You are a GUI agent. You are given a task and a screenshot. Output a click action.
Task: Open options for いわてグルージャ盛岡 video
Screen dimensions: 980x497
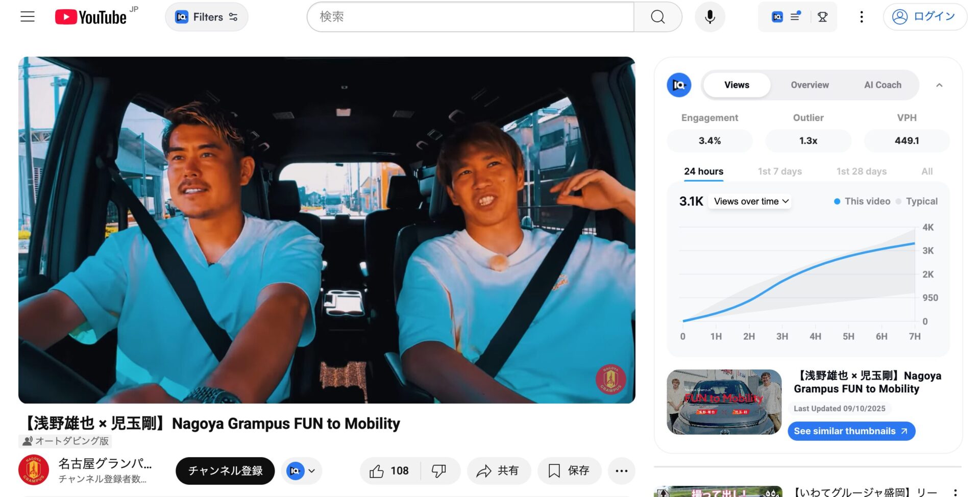955,493
